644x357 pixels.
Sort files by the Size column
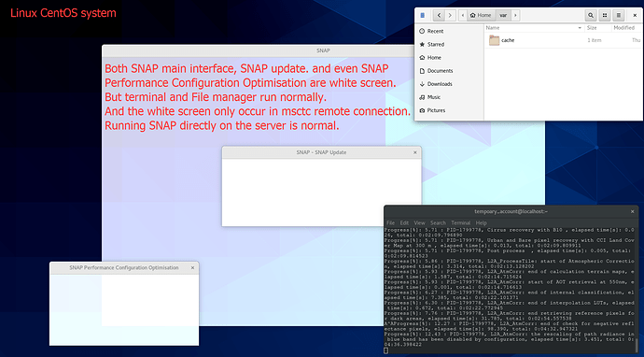pyautogui.click(x=597, y=27)
